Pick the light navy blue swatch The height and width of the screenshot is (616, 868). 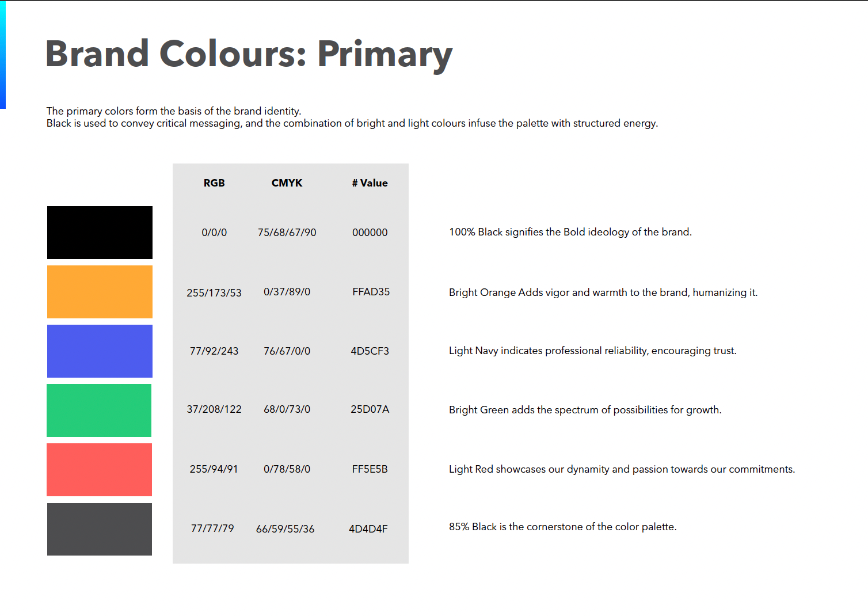click(x=100, y=351)
